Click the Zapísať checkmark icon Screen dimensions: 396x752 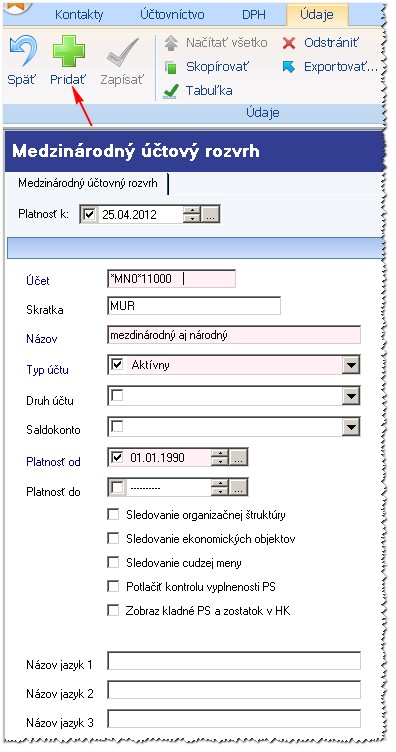(123, 51)
